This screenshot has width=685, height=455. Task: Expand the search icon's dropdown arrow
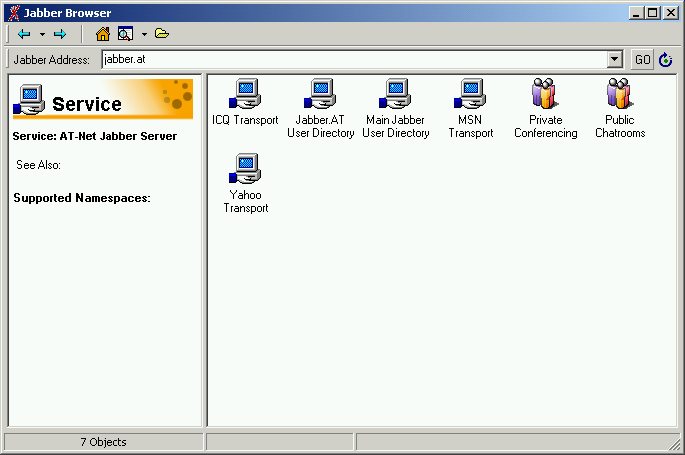point(144,34)
